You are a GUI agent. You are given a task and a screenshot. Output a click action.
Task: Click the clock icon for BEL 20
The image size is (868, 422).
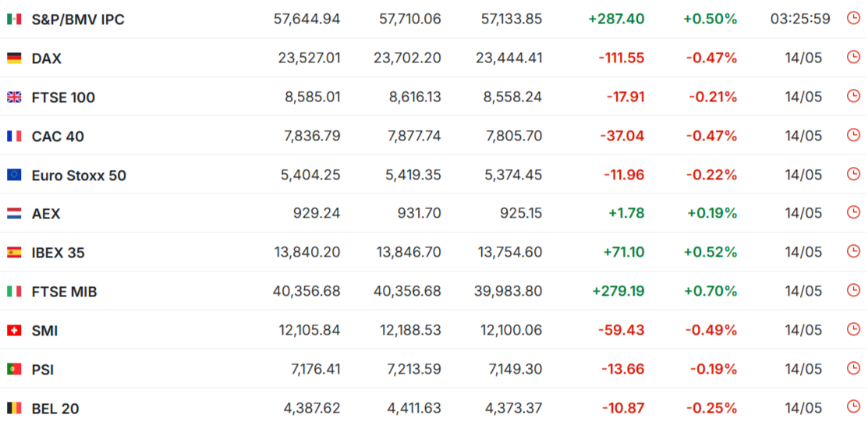pyautogui.click(x=853, y=407)
